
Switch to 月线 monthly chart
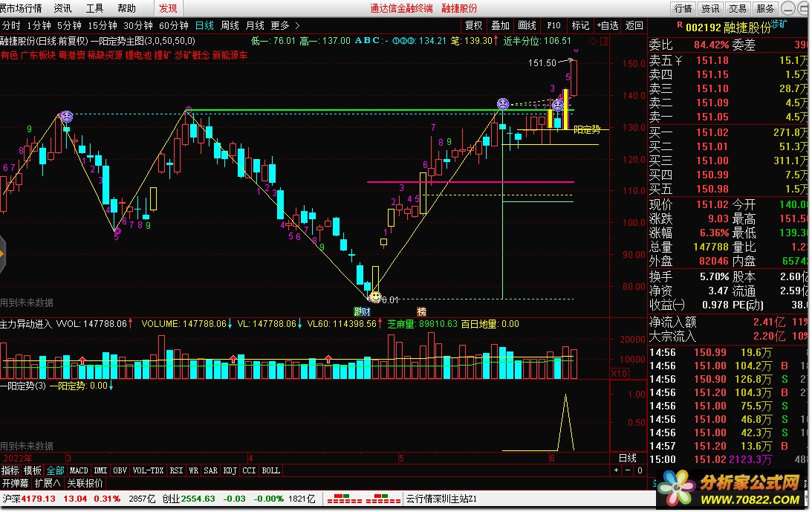tap(255, 25)
